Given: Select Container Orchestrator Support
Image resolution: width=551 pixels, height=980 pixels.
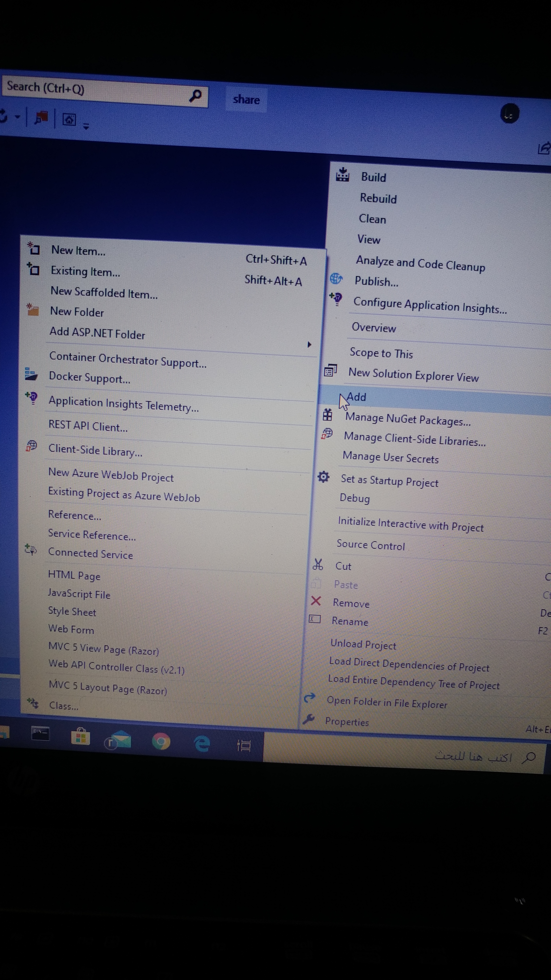Looking at the screenshot, I should pos(128,360).
